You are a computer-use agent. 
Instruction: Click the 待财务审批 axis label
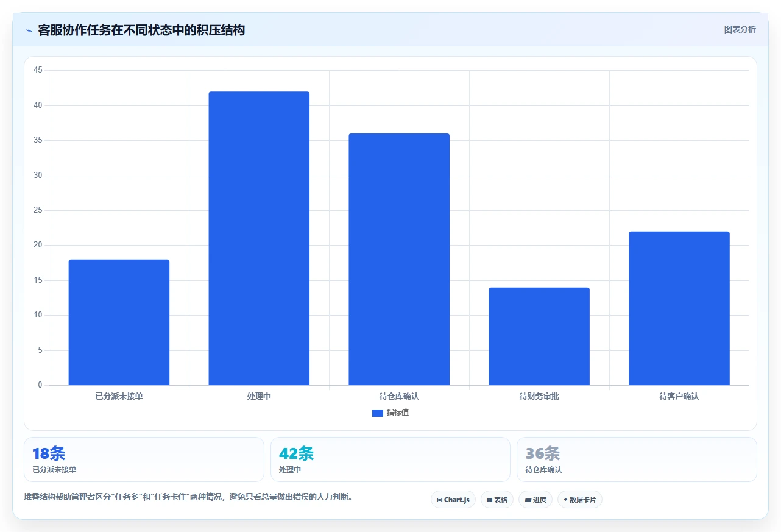[x=539, y=396]
